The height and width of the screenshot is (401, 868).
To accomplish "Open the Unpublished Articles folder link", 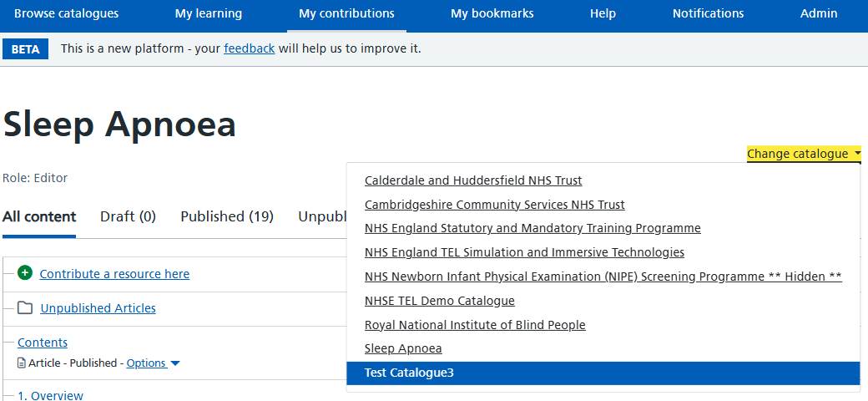I will click(98, 308).
